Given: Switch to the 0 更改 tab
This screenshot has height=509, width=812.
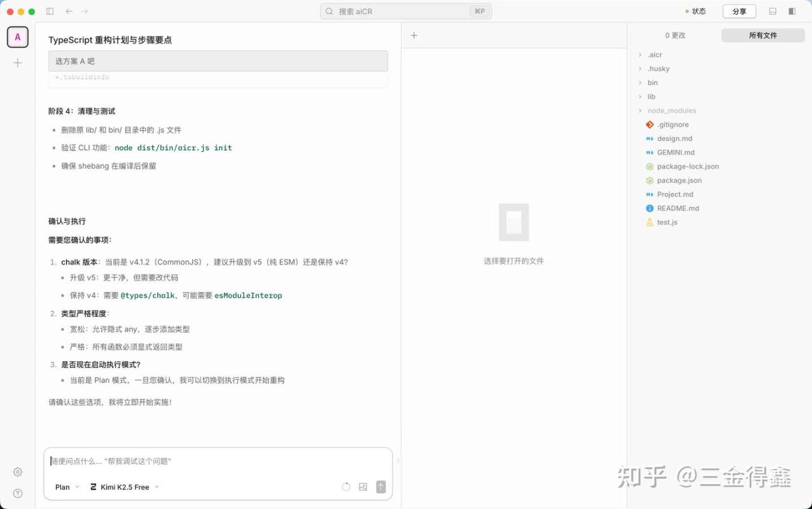Looking at the screenshot, I should pyautogui.click(x=675, y=36).
